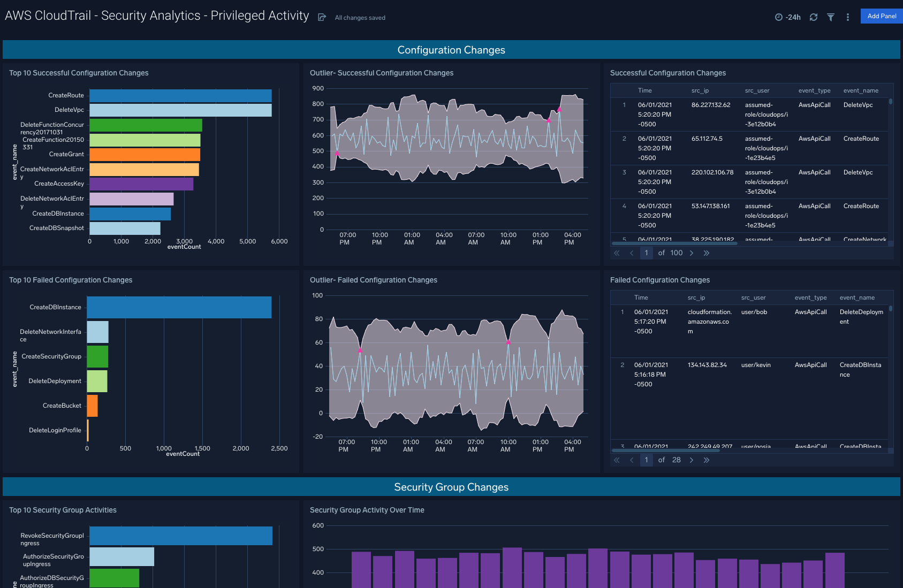903x588 pixels.
Task: Open the three-dot dashboard options menu
Action: click(x=847, y=17)
